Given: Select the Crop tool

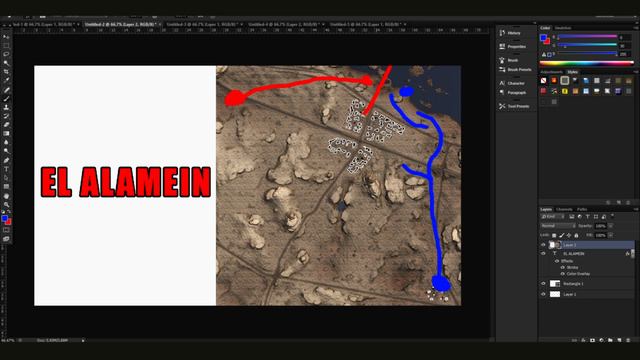Looking at the screenshot, I should [6, 72].
